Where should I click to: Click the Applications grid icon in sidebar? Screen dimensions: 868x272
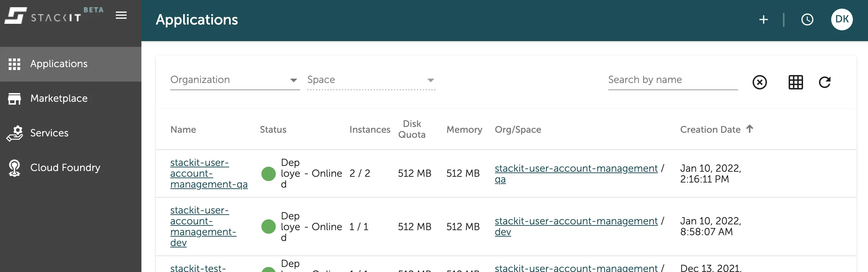(x=14, y=64)
